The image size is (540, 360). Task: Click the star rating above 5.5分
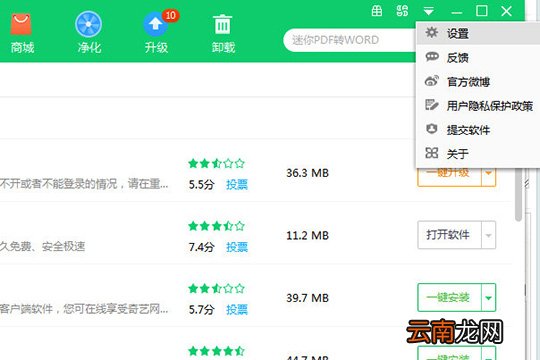(x=216, y=163)
